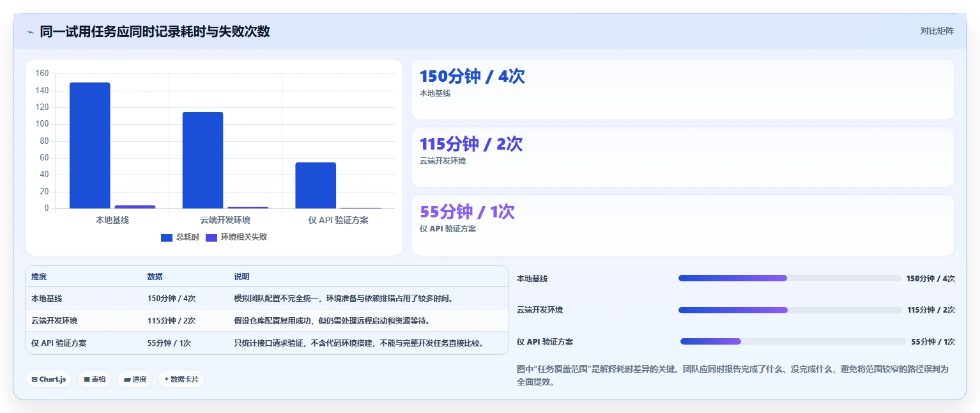Click the 对比矩阵 label in the header
This screenshot has width=980, height=413.
pyautogui.click(x=937, y=31)
